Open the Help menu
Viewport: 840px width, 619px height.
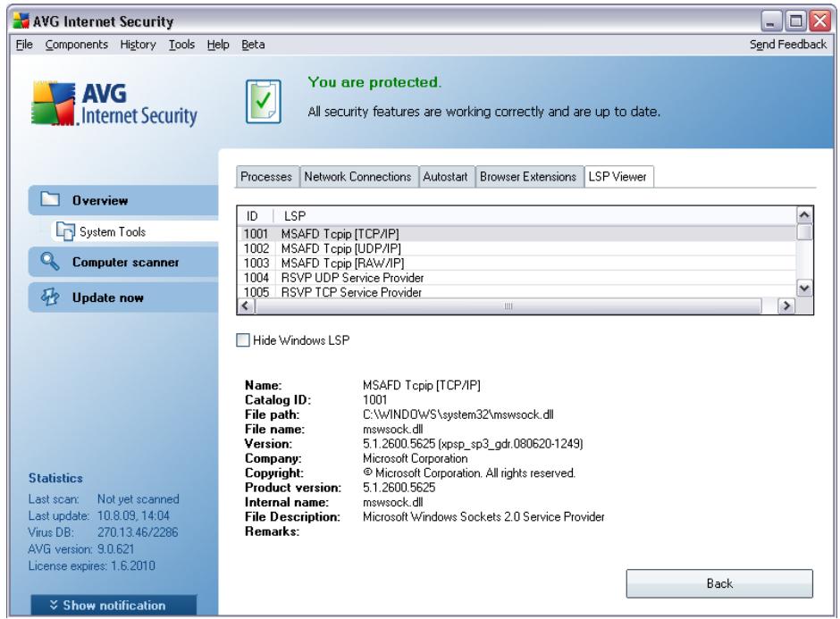(x=218, y=45)
